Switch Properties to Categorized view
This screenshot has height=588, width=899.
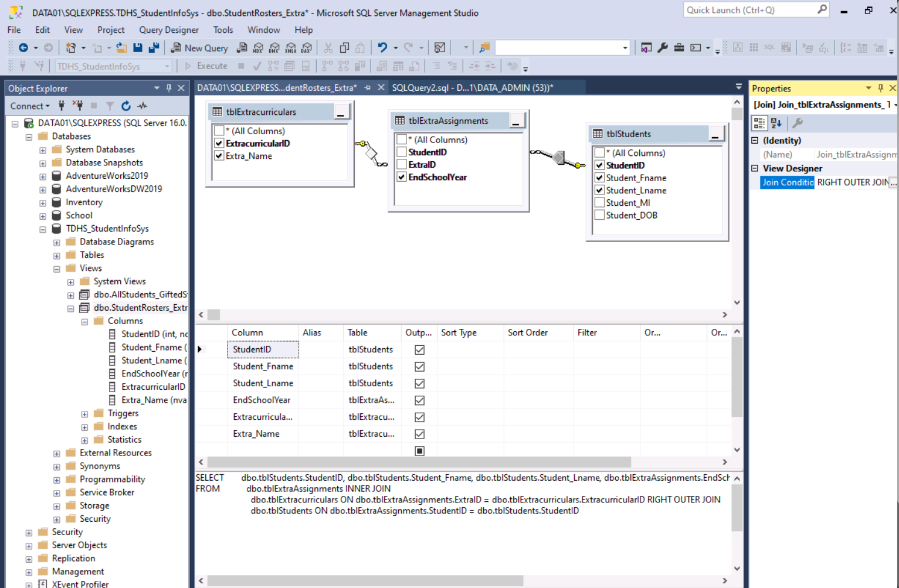(759, 123)
